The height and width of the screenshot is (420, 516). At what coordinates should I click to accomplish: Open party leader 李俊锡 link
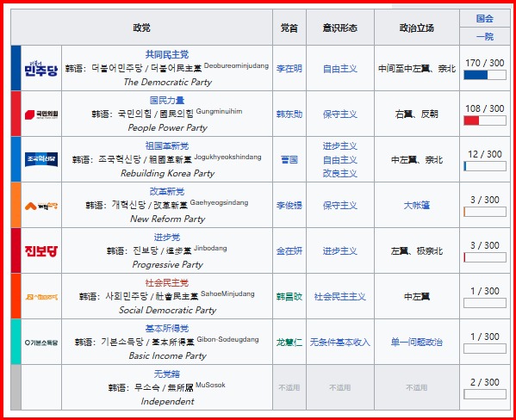(289, 206)
